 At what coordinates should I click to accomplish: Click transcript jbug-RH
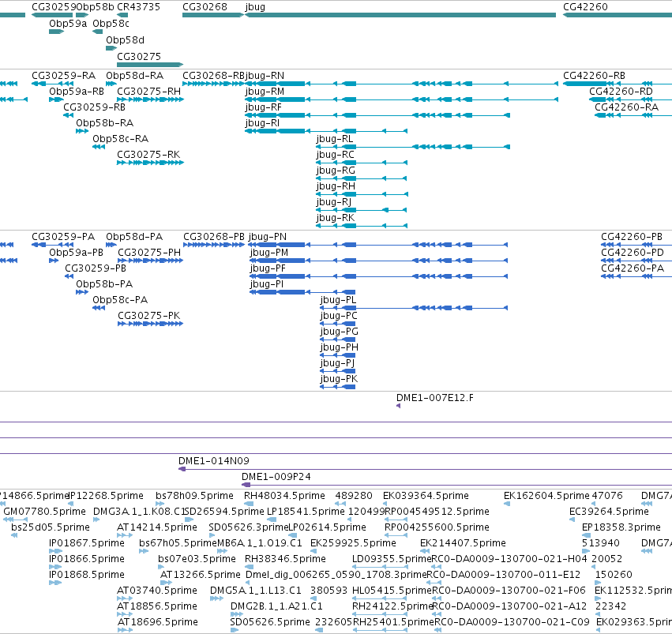[336, 187]
